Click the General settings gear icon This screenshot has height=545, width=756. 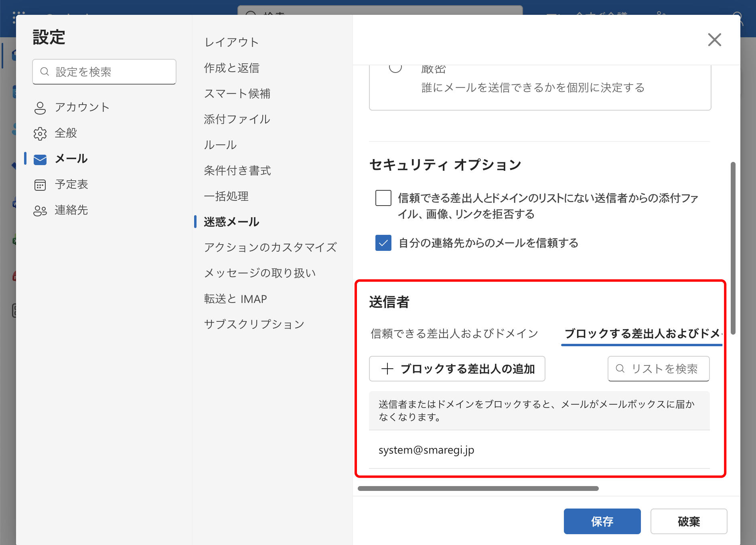tap(40, 133)
